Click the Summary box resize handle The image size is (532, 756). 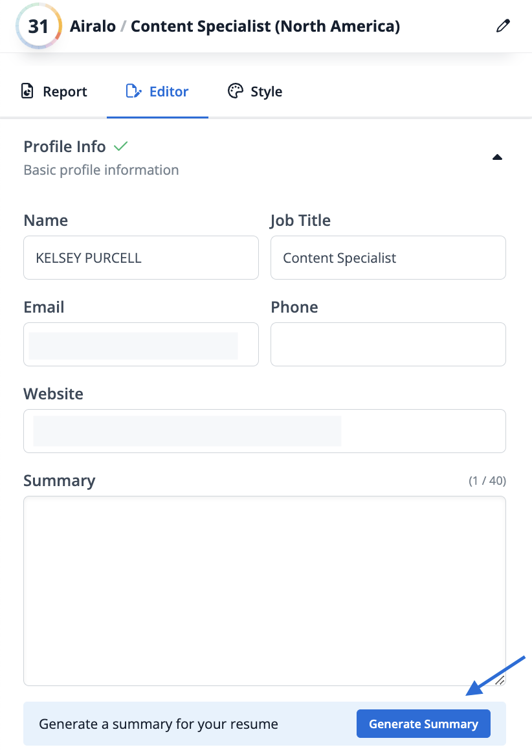tap(499, 680)
